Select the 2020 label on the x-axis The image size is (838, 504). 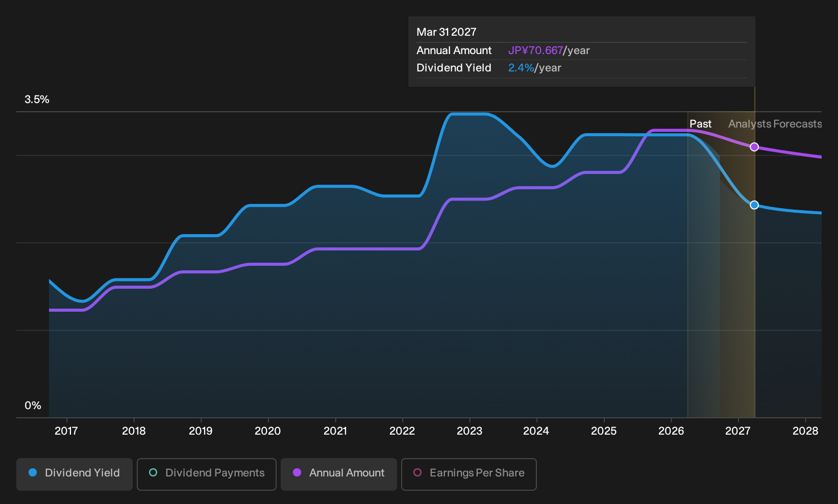tap(268, 431)
